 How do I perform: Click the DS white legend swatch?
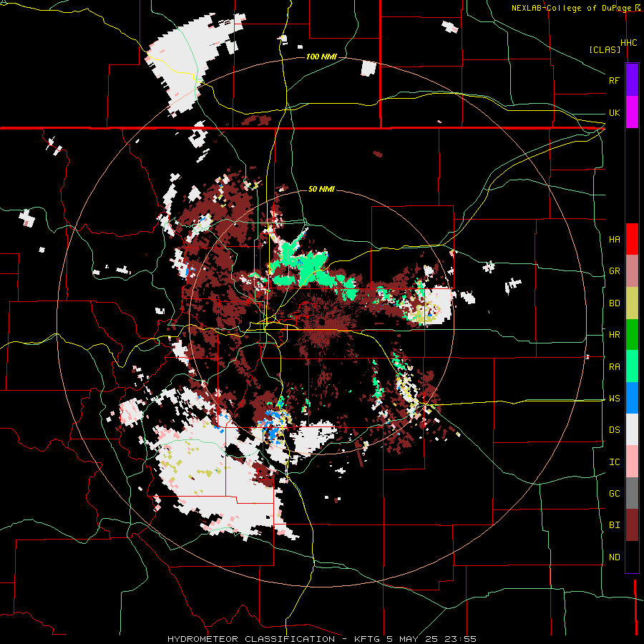pos(632,429)
